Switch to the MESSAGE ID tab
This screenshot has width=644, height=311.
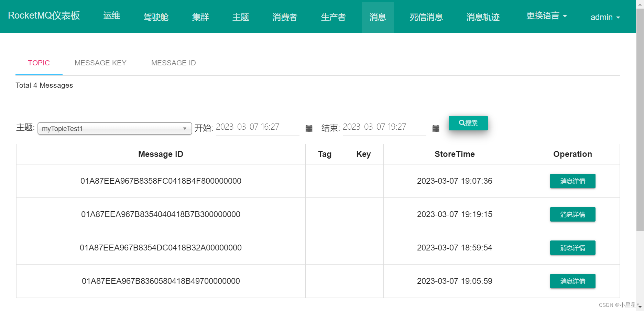[x=174, y=63]
